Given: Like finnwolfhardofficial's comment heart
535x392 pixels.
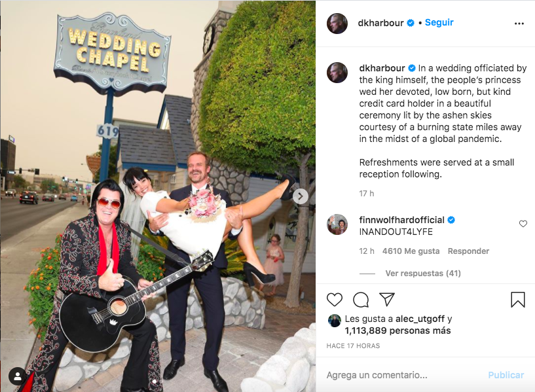Looking at the screenshot, I should pos(523,224).
